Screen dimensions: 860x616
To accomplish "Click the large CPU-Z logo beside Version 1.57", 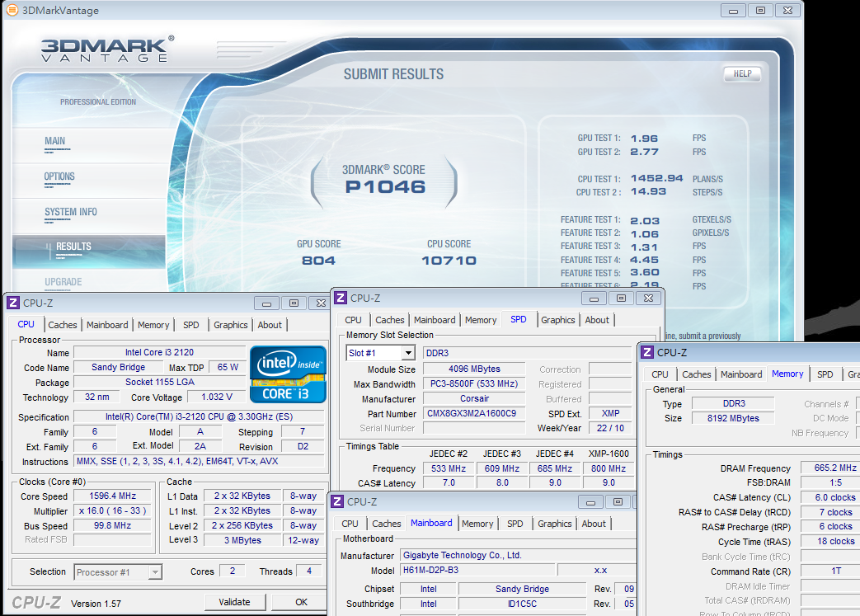I will click(38, 603).
